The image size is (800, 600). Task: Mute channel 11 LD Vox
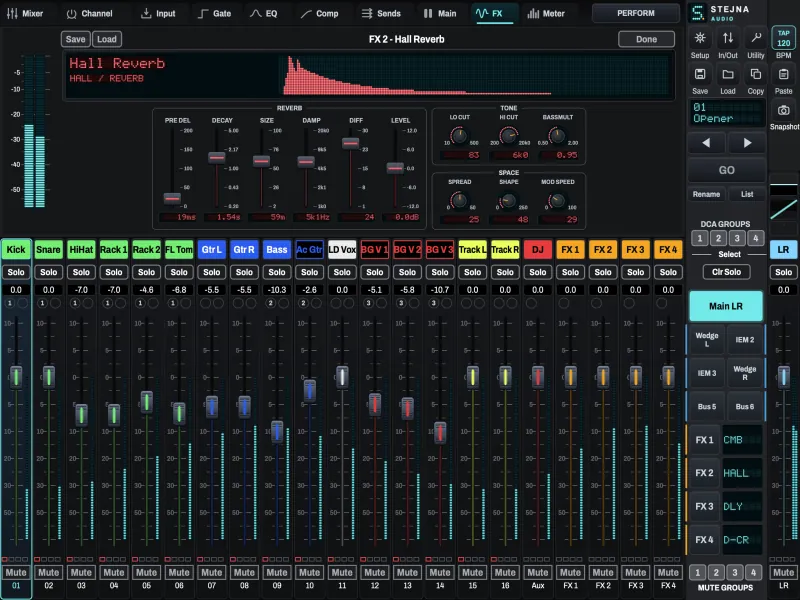[342, 572]
